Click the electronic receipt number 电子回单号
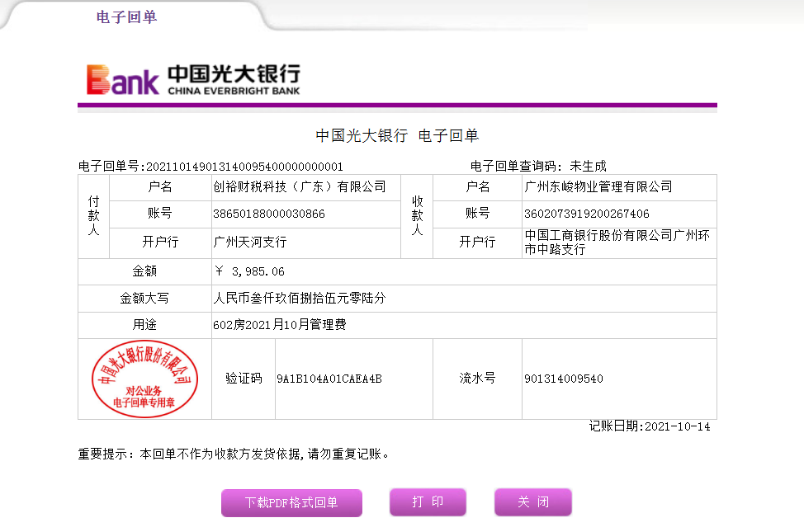 tap(210, 166)
